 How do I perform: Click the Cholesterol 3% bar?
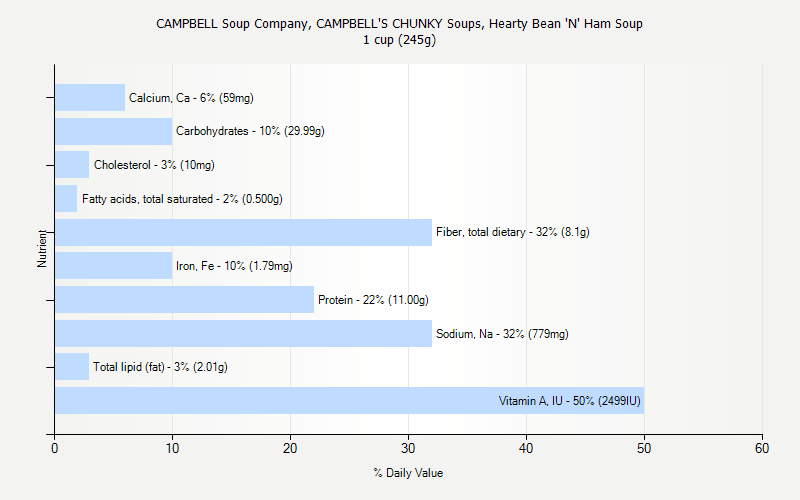pyautogui.click(x=72, y=165)
